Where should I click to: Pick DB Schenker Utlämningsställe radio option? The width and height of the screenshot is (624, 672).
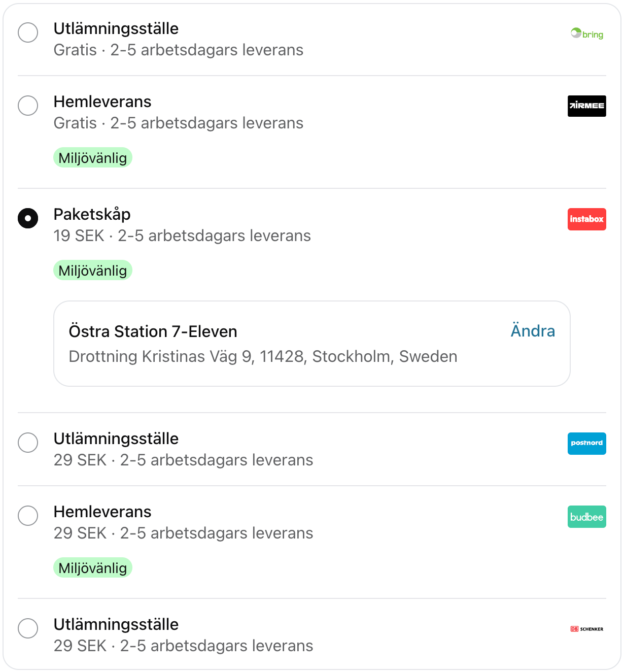pos(28,628)
